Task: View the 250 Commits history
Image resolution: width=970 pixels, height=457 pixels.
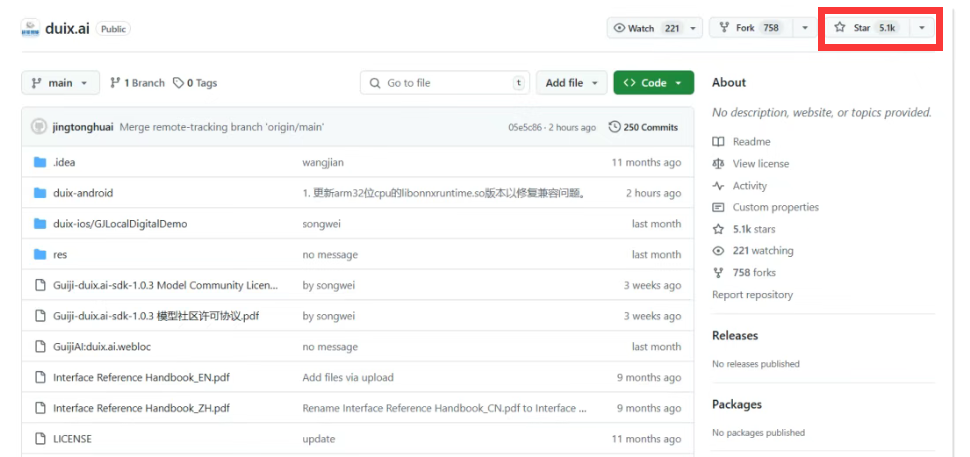Action: tap(643, 127)
